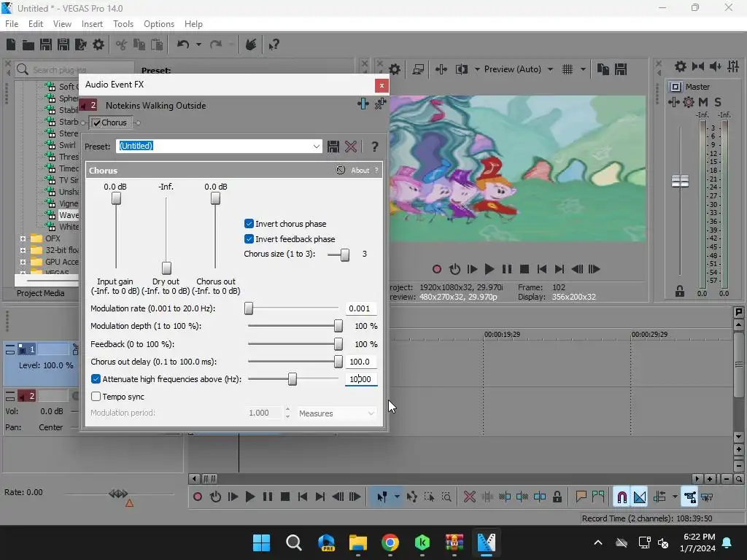Expand the 32-bit floating point folder
The height and width of the screenshot is (560, 747).
click(x=23, y=250)
